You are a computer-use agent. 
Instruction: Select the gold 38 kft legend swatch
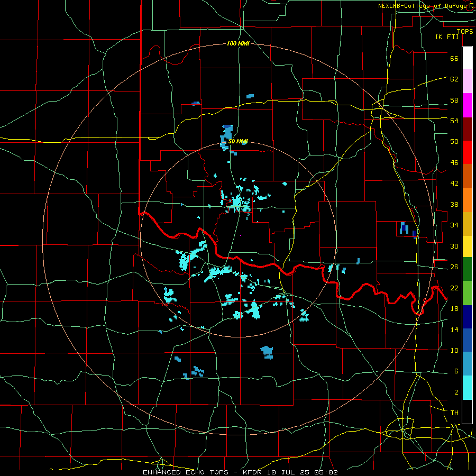tap(467, 224)
